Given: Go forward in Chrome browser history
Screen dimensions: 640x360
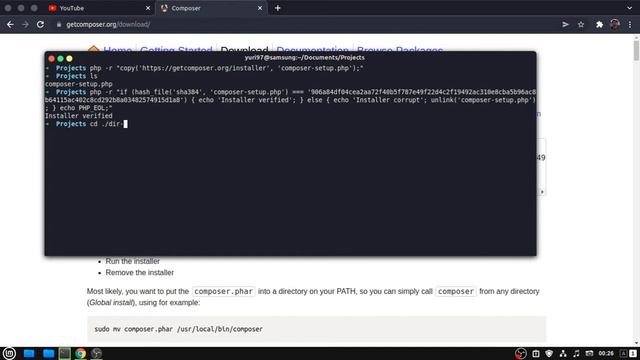Looking at the screenshot, I should (x=25, y=24).
